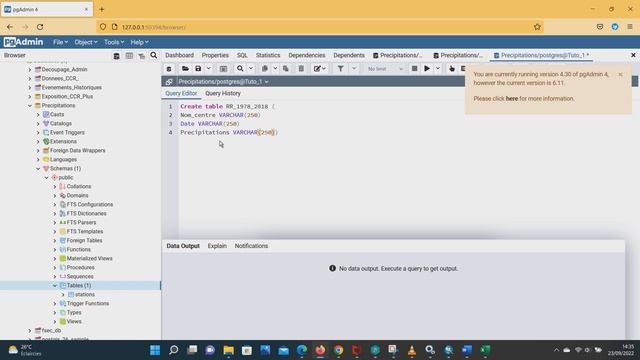Expand the Extensions tree node
Viewport: 640px width, 360px height.
click(x=38, y=141)
